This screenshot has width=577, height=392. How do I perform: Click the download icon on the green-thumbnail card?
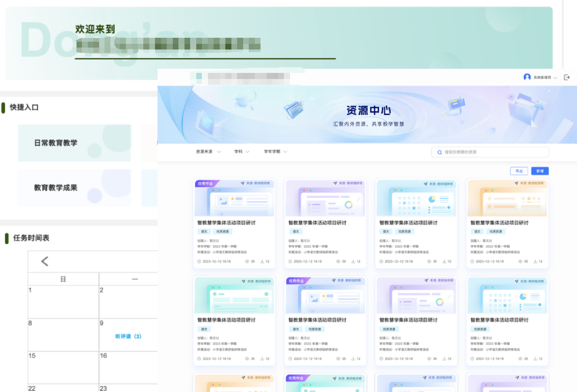pyautogui.click(x=262, y=359)
